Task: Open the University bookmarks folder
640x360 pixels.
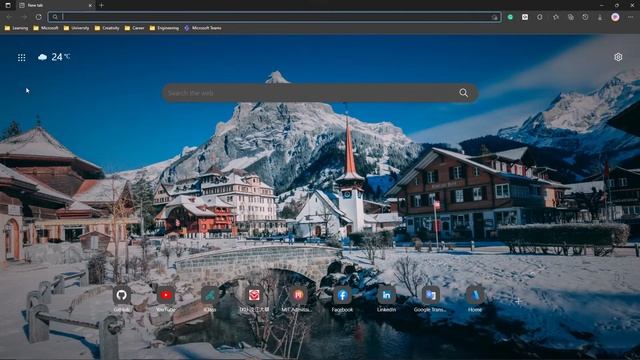Action: coord(76,28)
